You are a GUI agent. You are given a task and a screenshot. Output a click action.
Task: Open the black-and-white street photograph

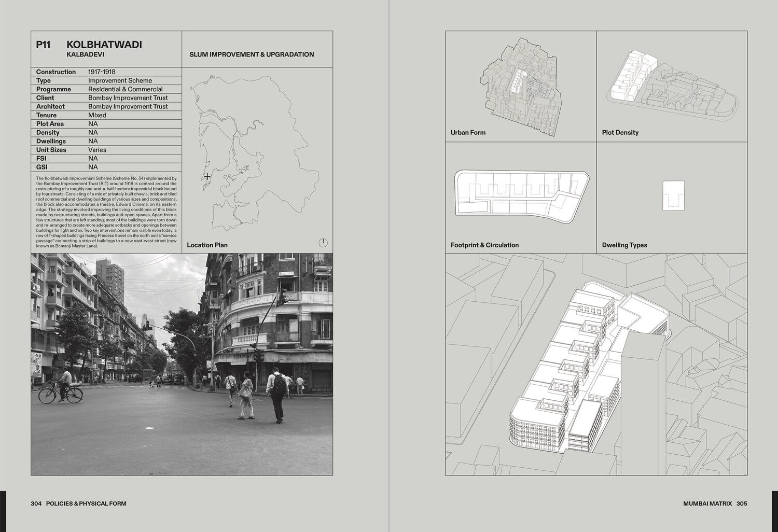pyautogui.click(x=182, y=364)
